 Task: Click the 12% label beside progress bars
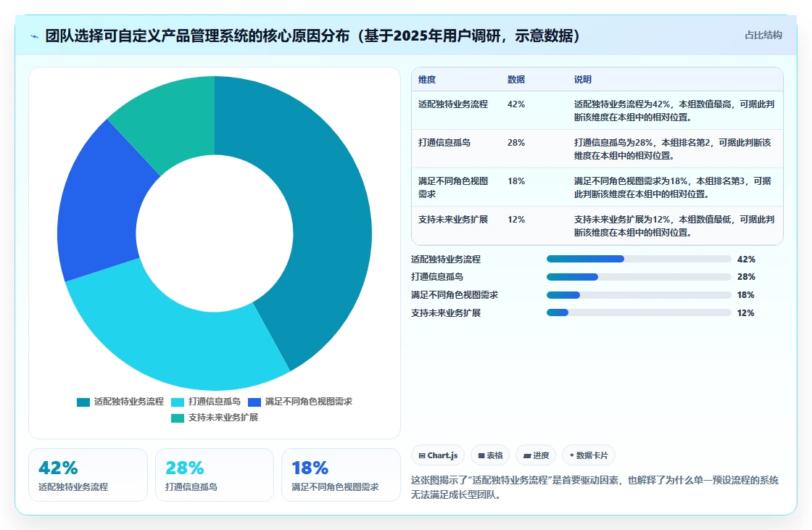point(746,313)
